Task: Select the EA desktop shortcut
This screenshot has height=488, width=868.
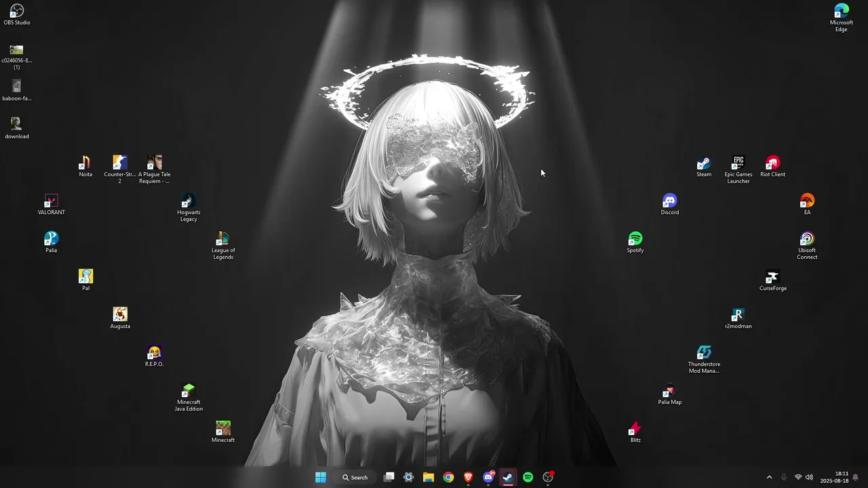Action: (807, 205)
